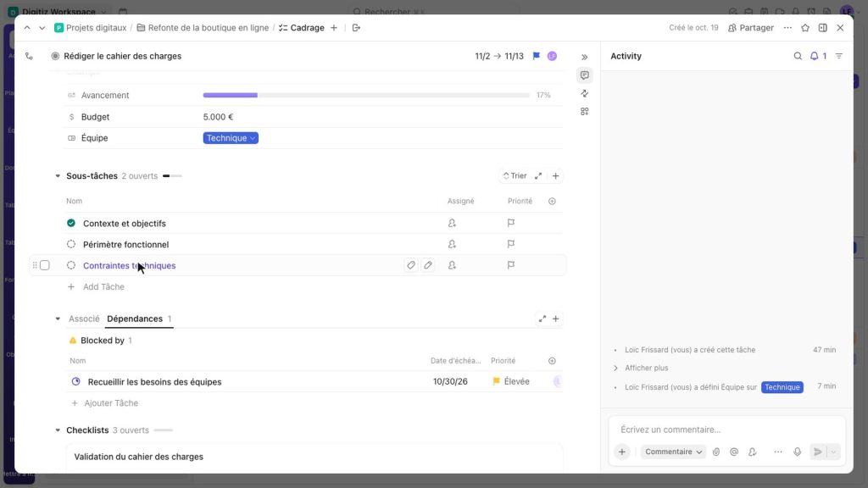The image size is (868, 488).
Task: Add tags to Contraintes techniques subtask
Action: (x=411, y=265)
